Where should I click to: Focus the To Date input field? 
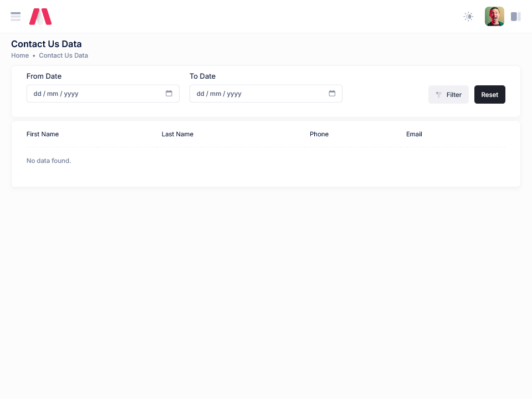point(258,94)
